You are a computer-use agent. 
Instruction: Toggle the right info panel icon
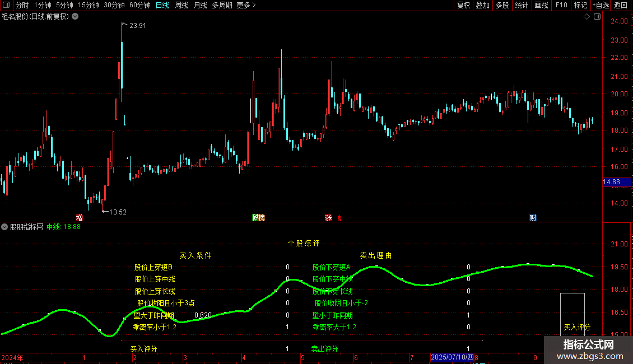597,17
